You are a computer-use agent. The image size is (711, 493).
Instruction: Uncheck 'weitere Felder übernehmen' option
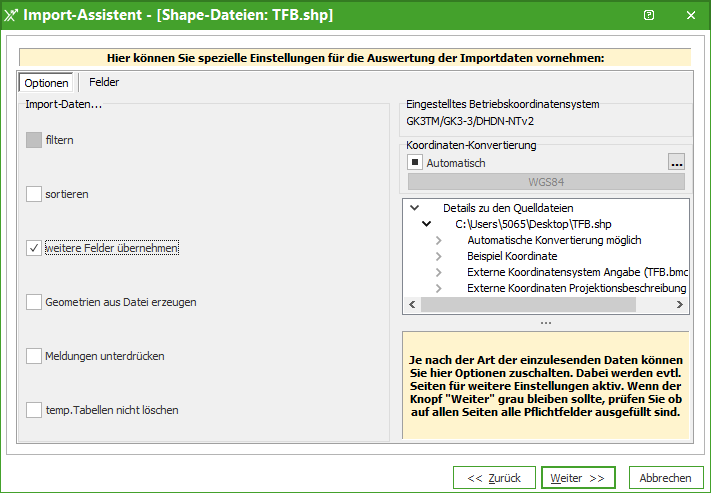coord(34,248)
